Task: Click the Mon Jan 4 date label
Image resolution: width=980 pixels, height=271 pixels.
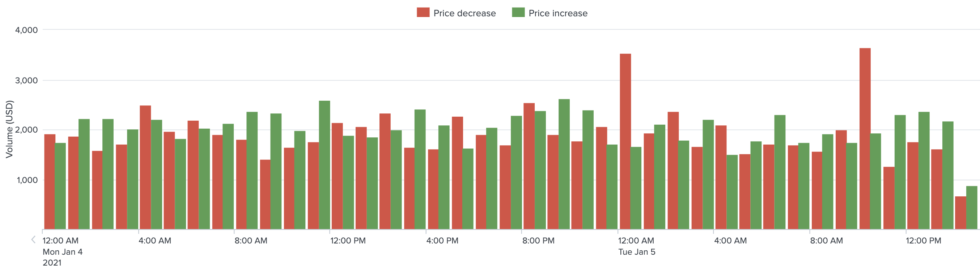Action: 62,252
